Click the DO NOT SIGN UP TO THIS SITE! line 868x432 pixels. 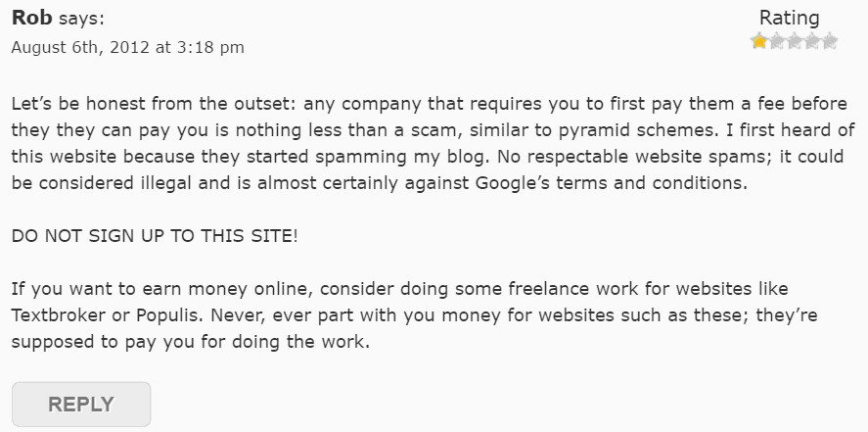click(155, 235)
